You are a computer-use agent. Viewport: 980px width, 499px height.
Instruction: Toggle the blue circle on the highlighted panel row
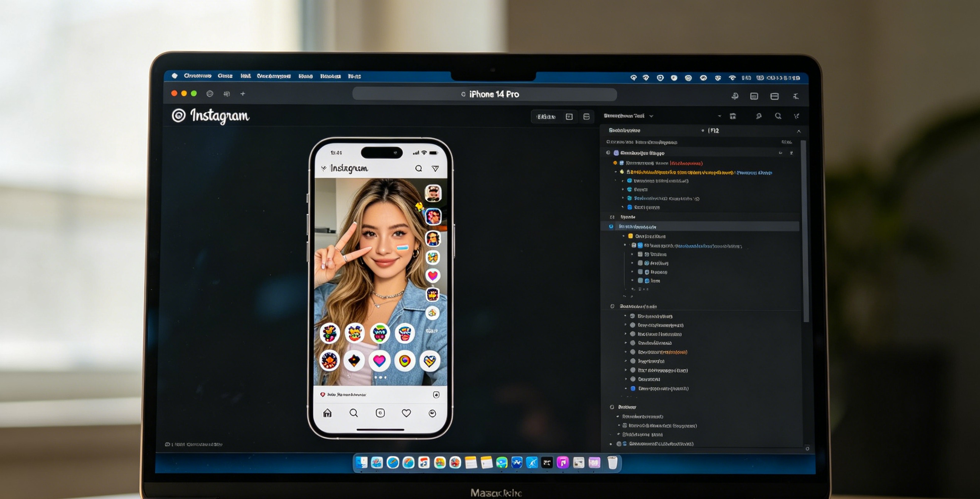pyautogui.click(x=611, y=226)
